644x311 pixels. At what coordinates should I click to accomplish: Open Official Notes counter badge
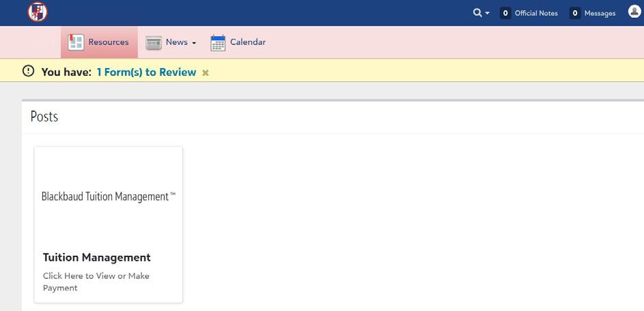[x=505, y=13]
